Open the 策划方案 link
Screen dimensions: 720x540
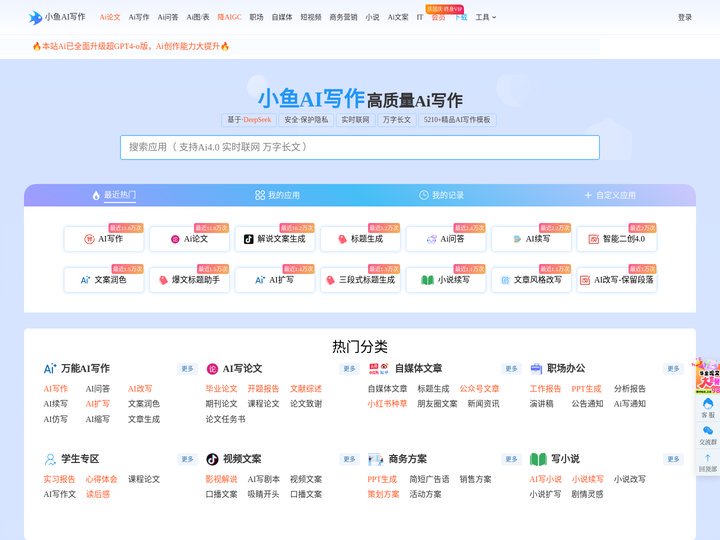383,494
